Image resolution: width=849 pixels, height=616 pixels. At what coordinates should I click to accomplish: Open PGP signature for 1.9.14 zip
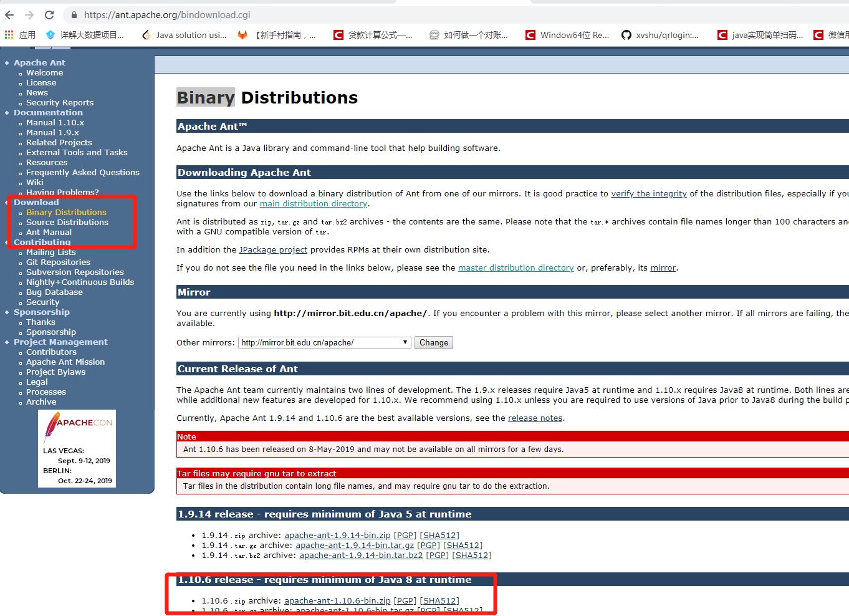point(405,536)
